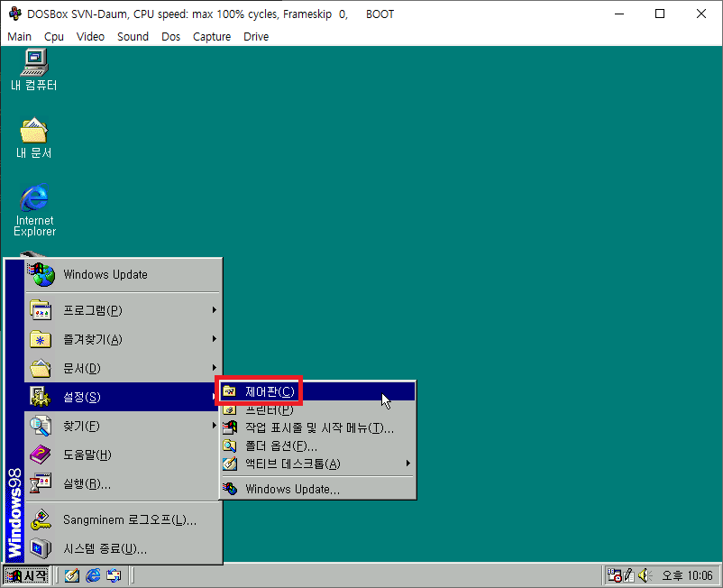Click Show Desktop quick launch icon
This screenshot has height=588, width=723.
click(72, 575)
